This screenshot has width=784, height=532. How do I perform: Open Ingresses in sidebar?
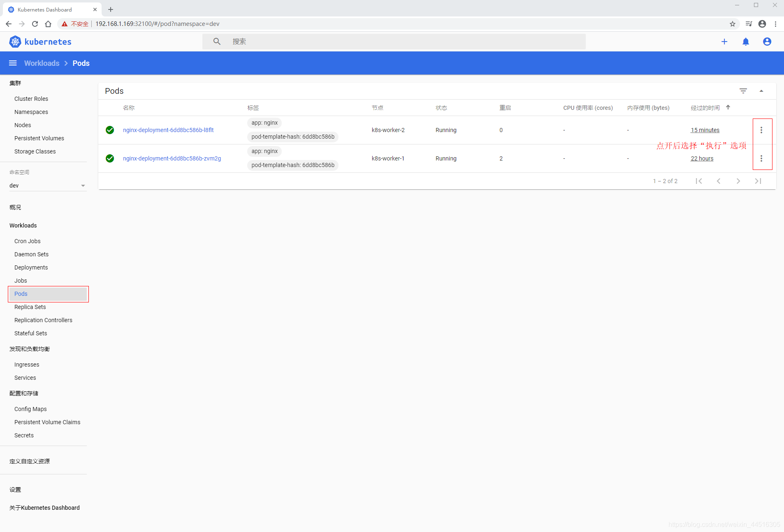click(x=27, y=365)
